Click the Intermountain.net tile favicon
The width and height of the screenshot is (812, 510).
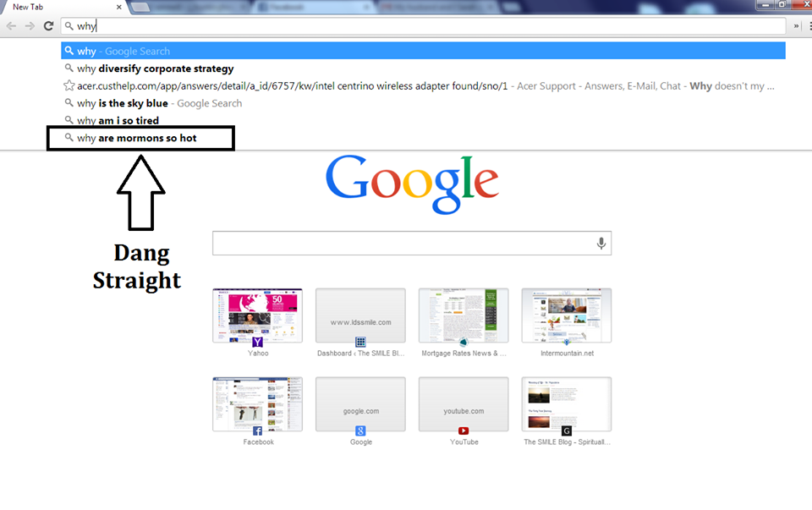[567, 342]
